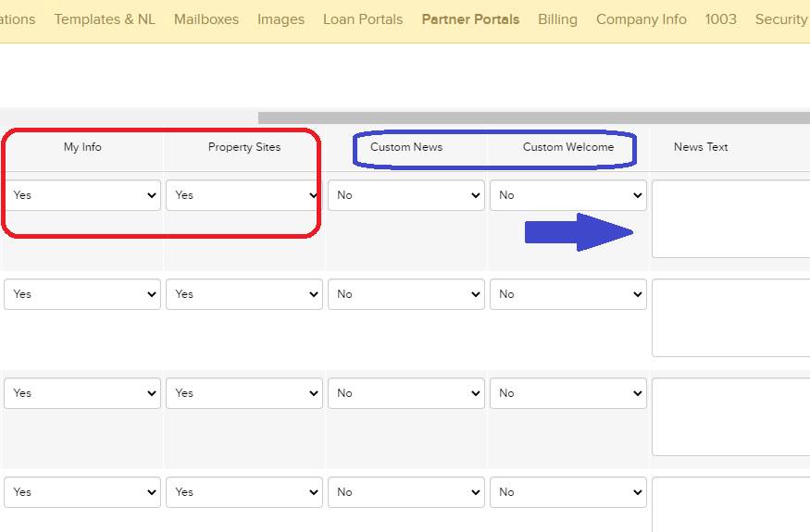Open first row Custom Welcome dropdown
Viewport: 810px width, 532px height.
click(x=568, y=195)
